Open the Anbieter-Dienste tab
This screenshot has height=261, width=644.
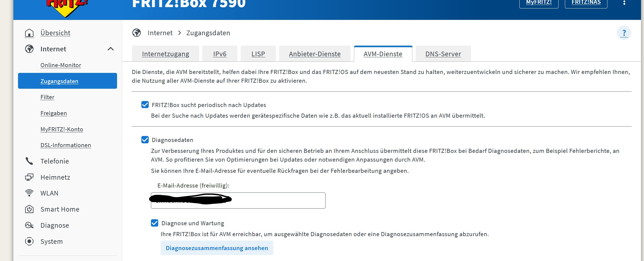coord(314,54)
